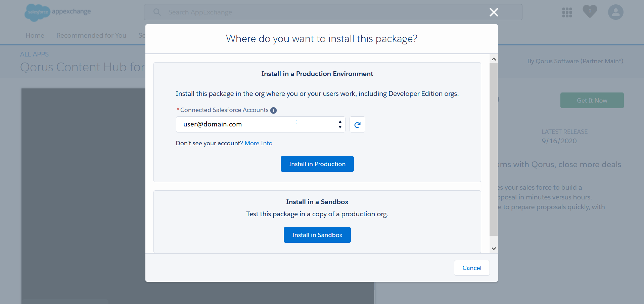The width and height of the screenshot is (644, 304).
Task: Click Install in Sandbox button
Action: click(x=317, y=235)
